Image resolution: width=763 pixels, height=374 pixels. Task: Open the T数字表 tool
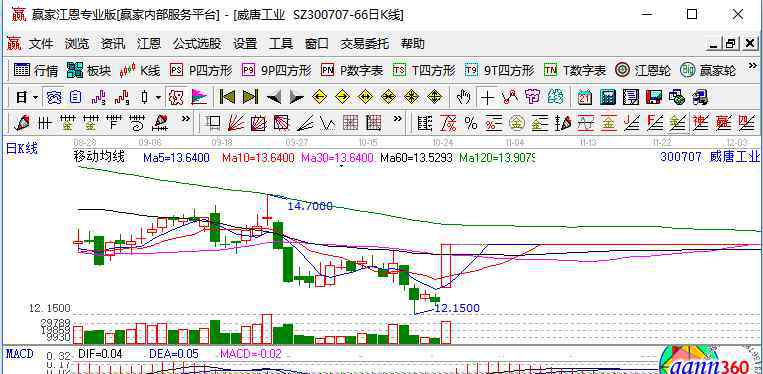(575, 71)
